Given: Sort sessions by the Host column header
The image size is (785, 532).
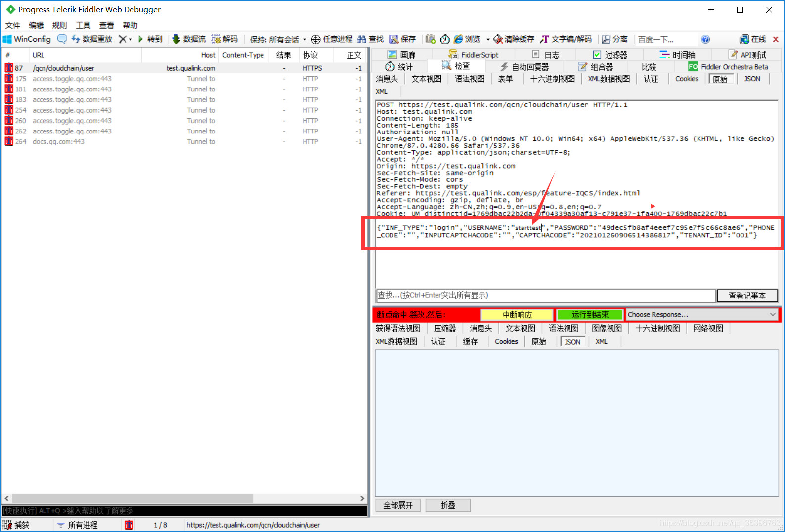Looking at the screenshot, I should coord(180,55).
